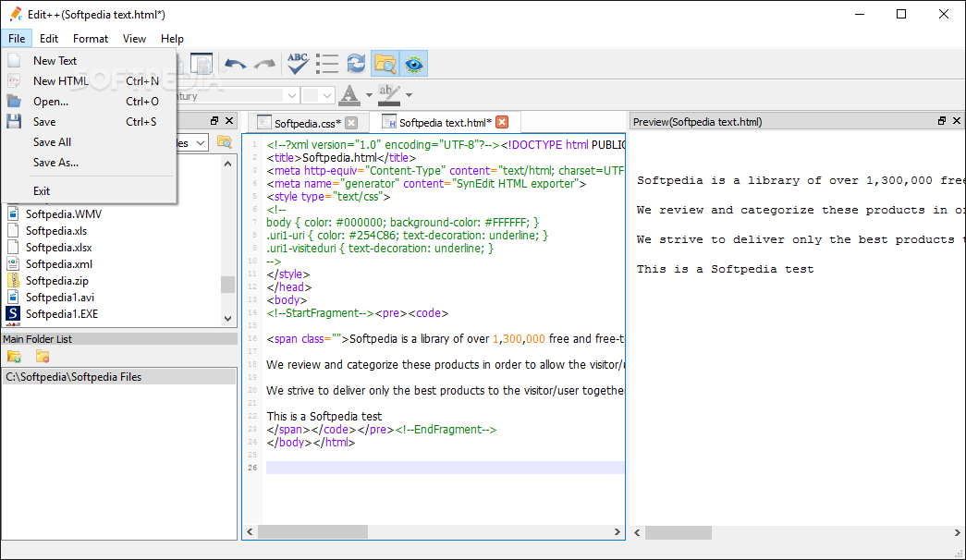Click Preview horizontal scrollbar right arrow

pos(957,532)
